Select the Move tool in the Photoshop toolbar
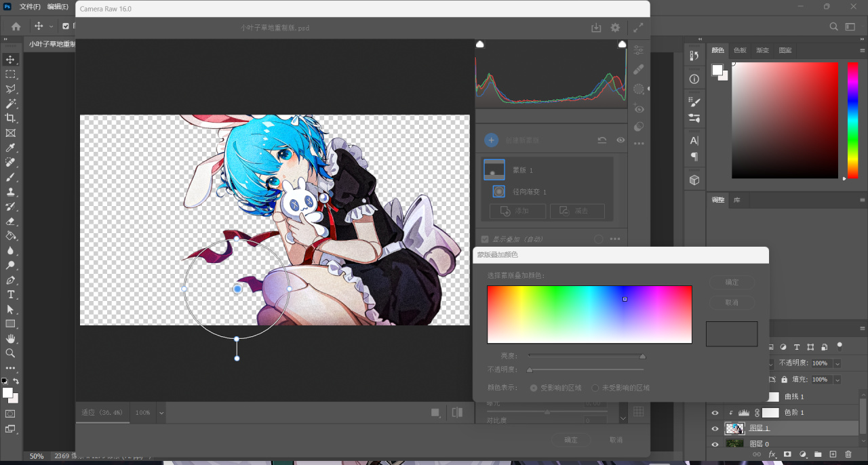868x465 pixels. click(x=11, y=60)
